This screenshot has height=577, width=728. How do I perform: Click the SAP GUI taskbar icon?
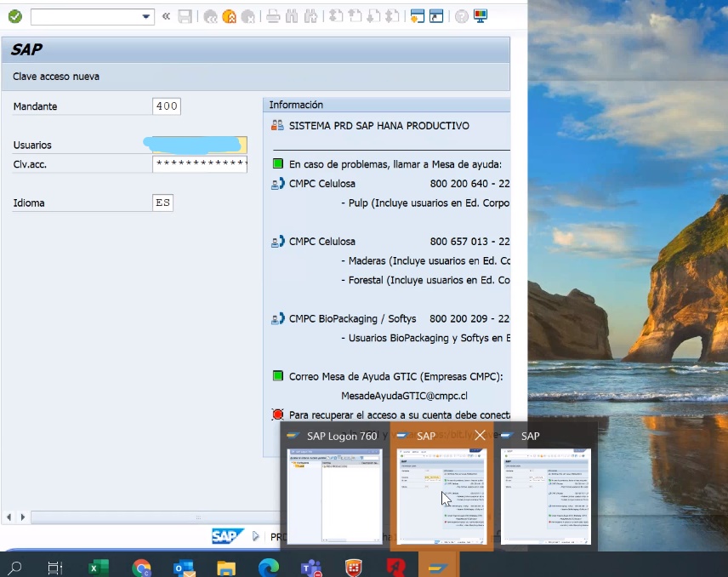point(438,567)
